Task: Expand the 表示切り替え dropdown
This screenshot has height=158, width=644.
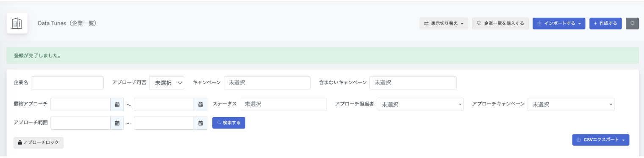Action: (444, 23)
